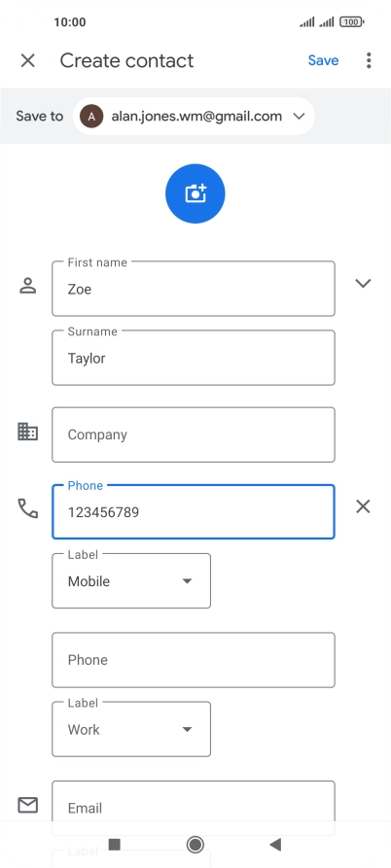This screenshot has height=868, width=391.
Task: Tap the add contact photo icon
Action: pos(195,193)
